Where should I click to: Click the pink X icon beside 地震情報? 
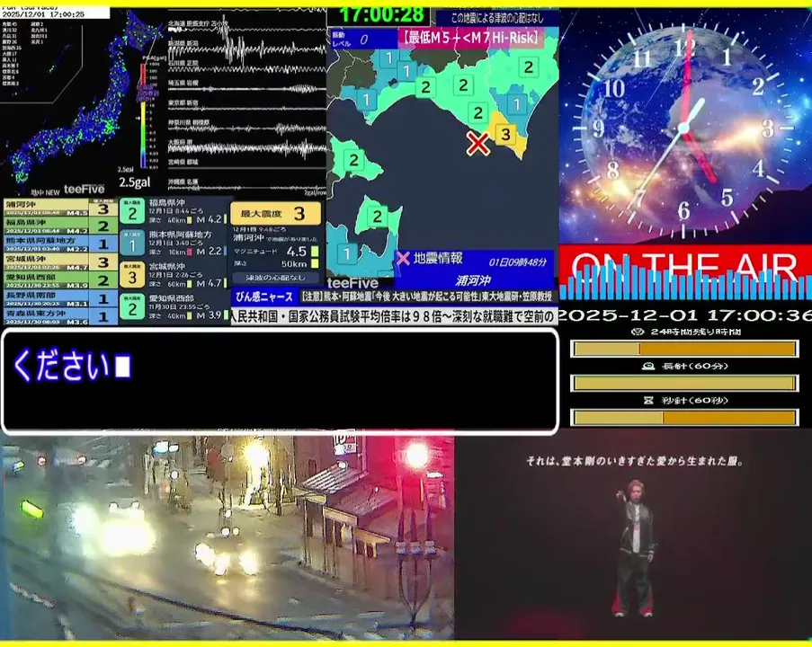403,258
